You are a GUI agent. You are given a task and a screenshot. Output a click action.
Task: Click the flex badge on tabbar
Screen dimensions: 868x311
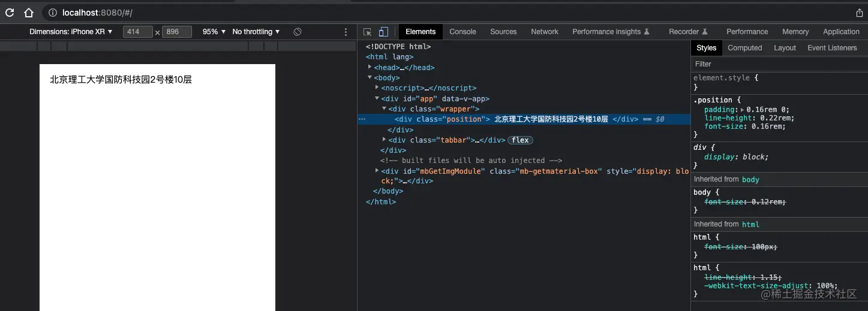coord(520,140)
